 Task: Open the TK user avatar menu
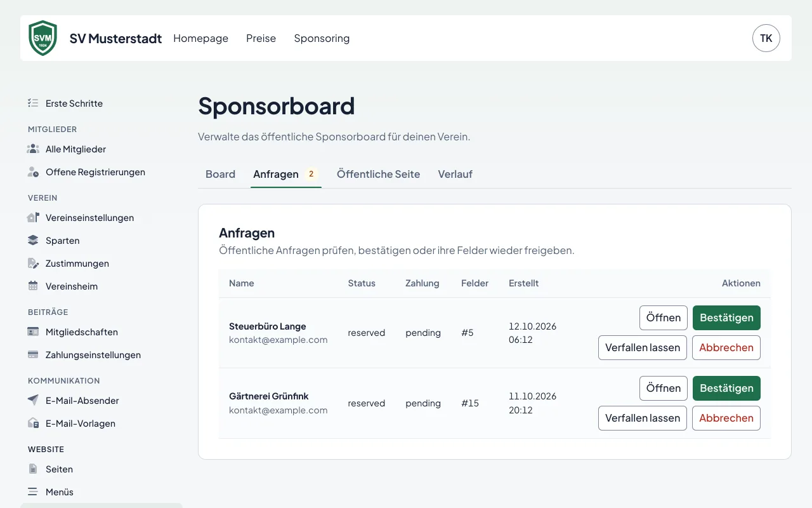tap(766, 38)
